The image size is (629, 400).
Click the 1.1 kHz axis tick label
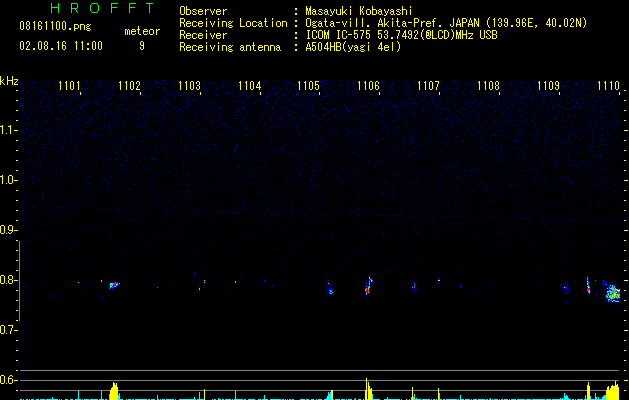pos(8,130)
